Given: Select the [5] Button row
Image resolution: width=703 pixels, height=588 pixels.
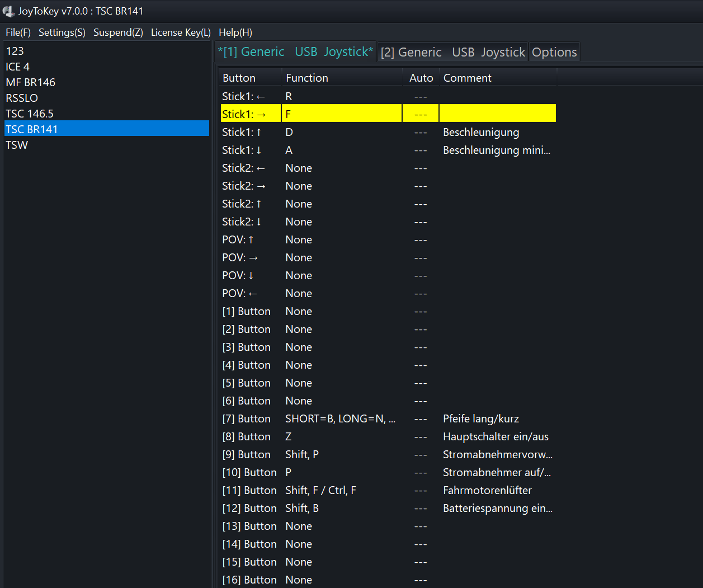Looking at the screenshot, I should point(388,383).
